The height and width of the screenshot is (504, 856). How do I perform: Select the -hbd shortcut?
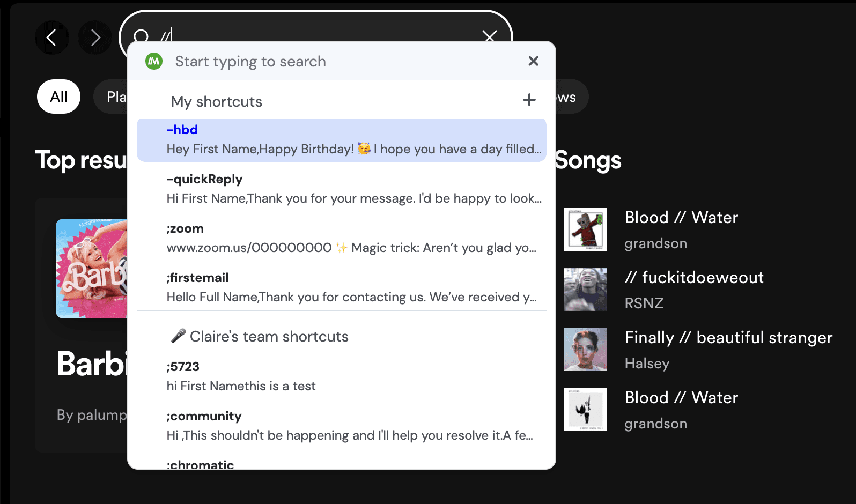[x=342, y=140]
